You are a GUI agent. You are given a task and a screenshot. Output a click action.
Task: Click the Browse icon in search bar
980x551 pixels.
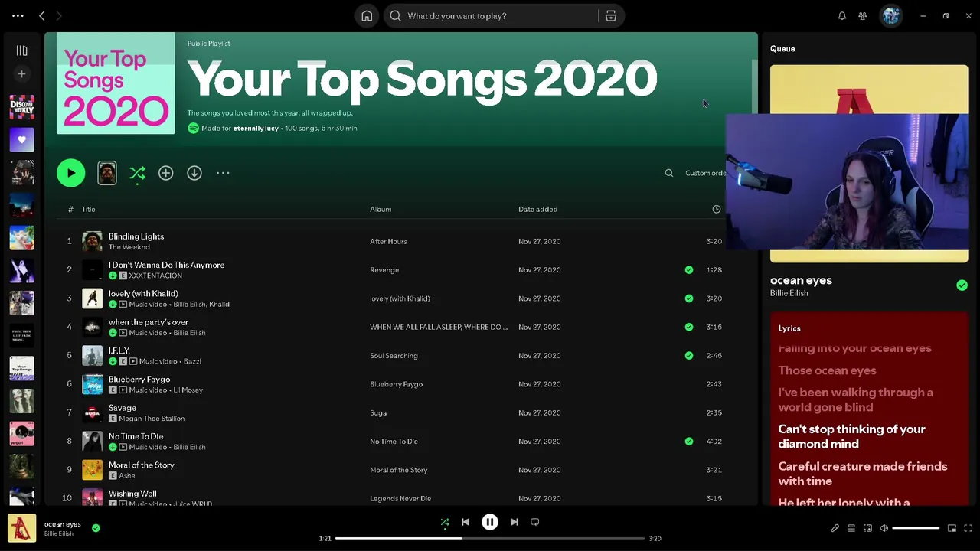coord(611,16)
